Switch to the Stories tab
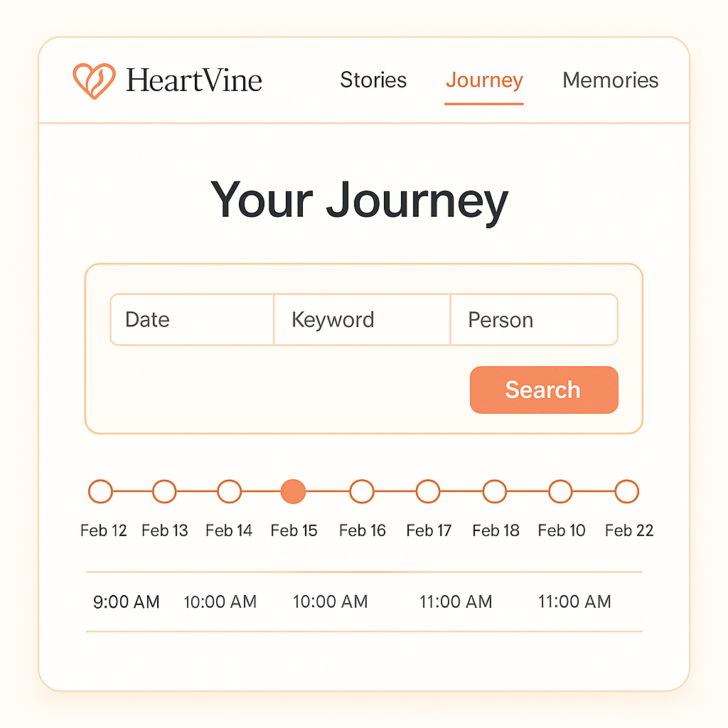Viewport: 728px width, 728px height. pyautogui.click(x=373, y=80)
